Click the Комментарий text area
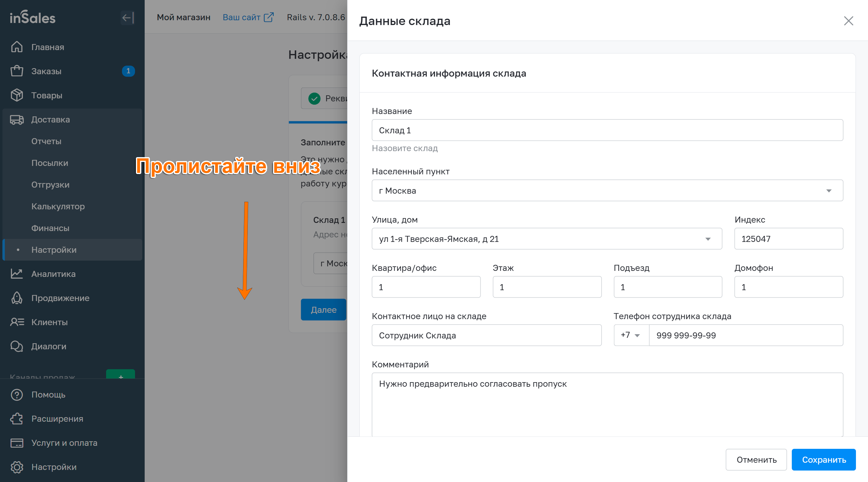Screen dimensions: 868x482 pos(607,404)
